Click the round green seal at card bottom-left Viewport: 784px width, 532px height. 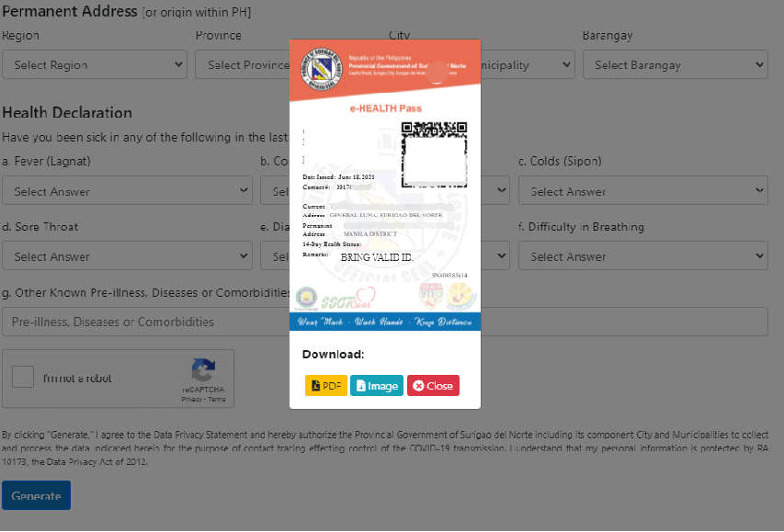(x=307, y=298)
